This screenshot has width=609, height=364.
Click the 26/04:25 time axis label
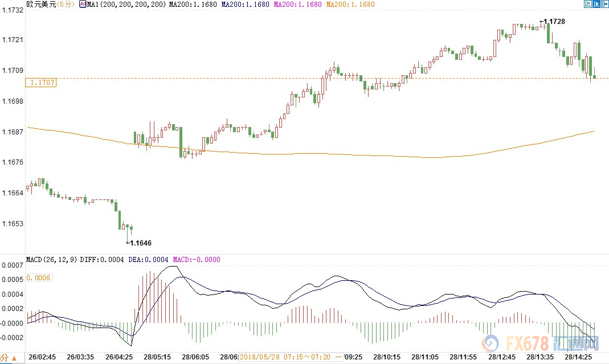(119, 357)
